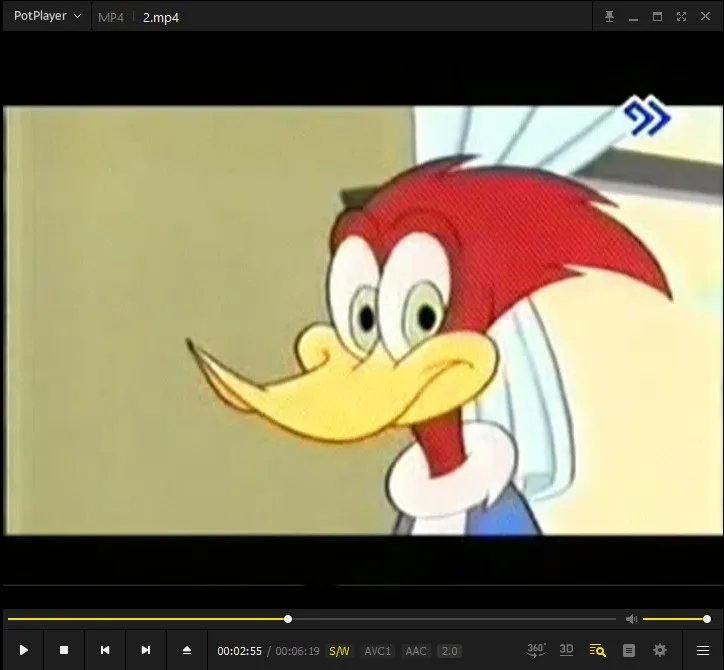
Task: Mute the audio with the speaker icon
Action: coord(631,619)
